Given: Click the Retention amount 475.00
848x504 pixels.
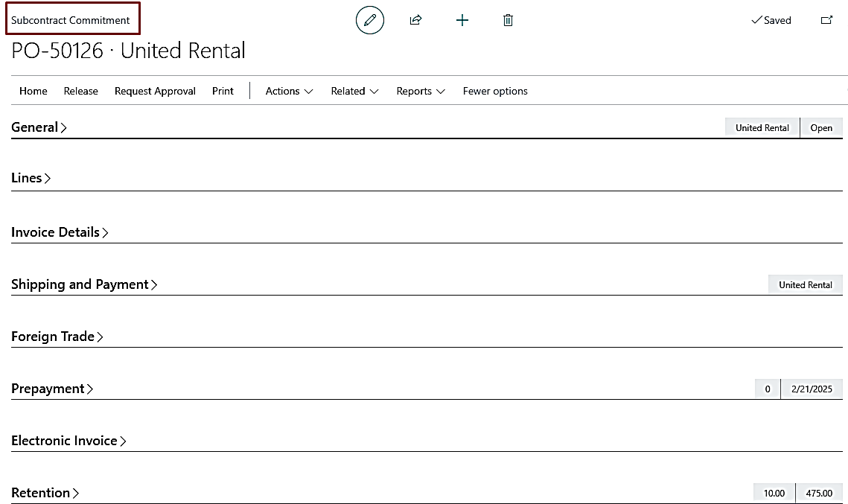Looking at the screenshot, I should 820,493.
